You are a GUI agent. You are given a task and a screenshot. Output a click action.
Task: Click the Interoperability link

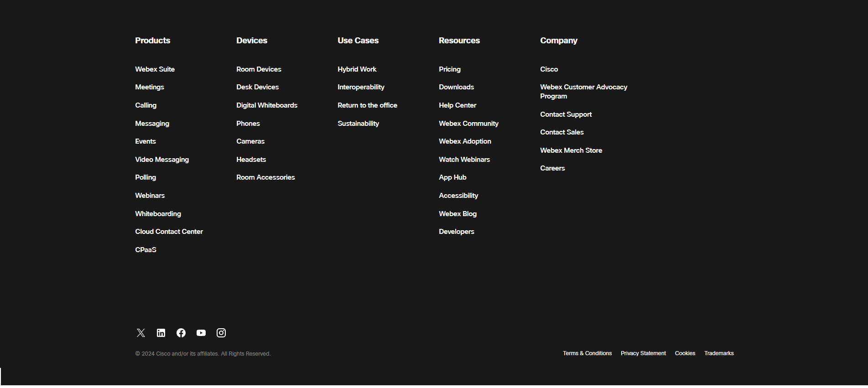pyautogui.click(x=361, y=87)
